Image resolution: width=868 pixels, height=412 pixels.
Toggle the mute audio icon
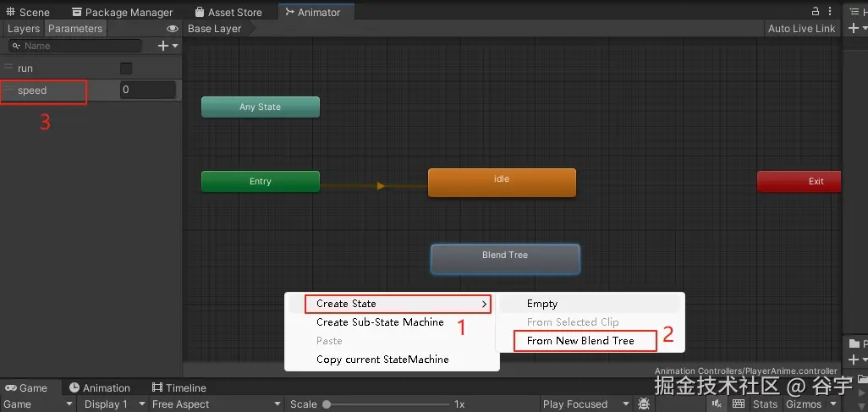[x=717, y=404]
